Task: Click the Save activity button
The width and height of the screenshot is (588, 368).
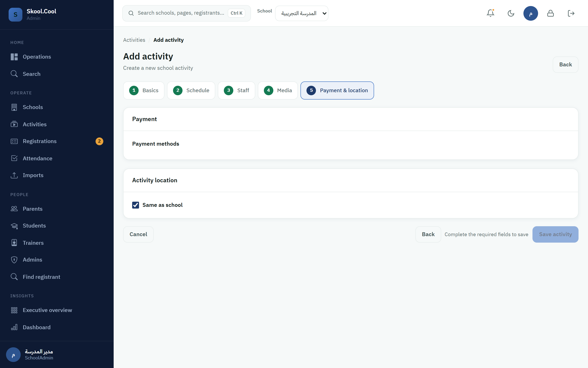Action: coord(555,234)
